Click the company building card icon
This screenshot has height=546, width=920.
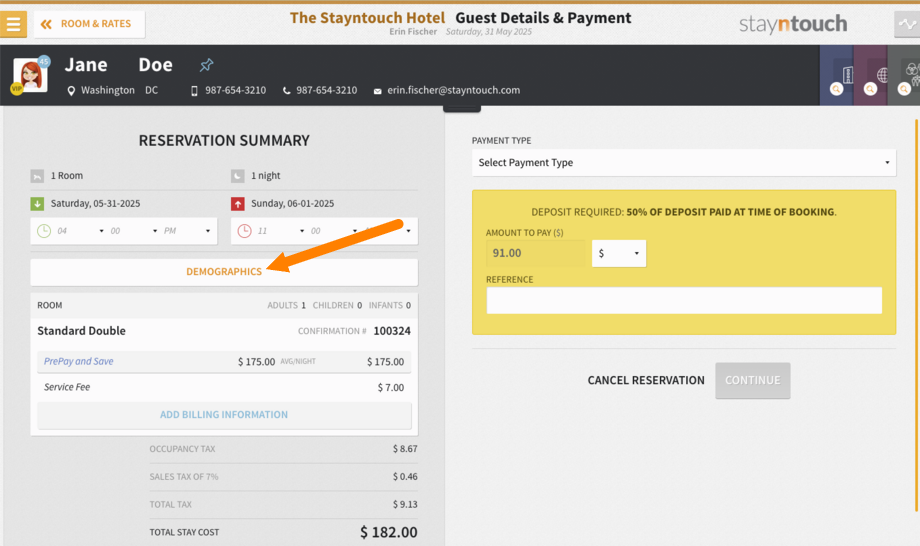[x=847, y=74]
